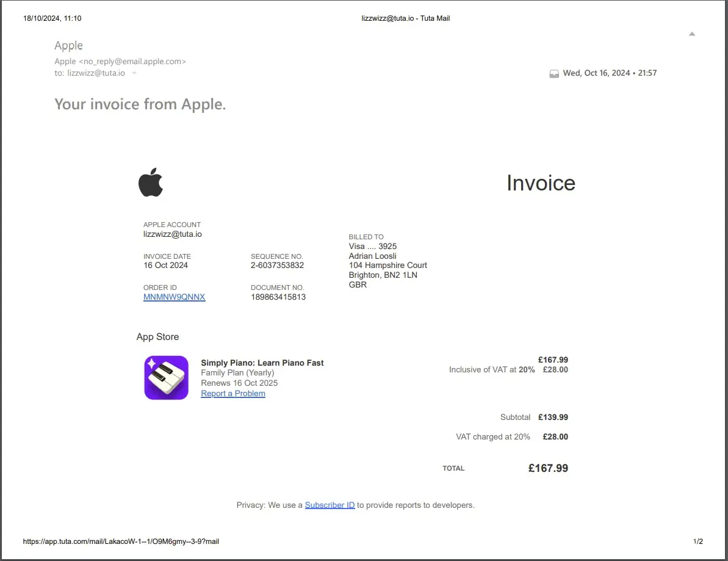Click document number 189863415813
This screenshot has width=728, height=561.
(278, 297)
